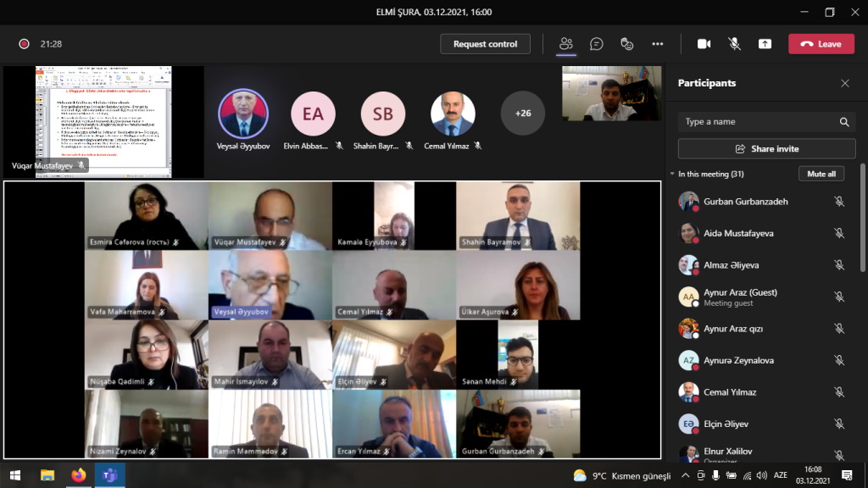
Task: Select Gurban Gurbanzadeh avatar in participants list
Action: 688,202
